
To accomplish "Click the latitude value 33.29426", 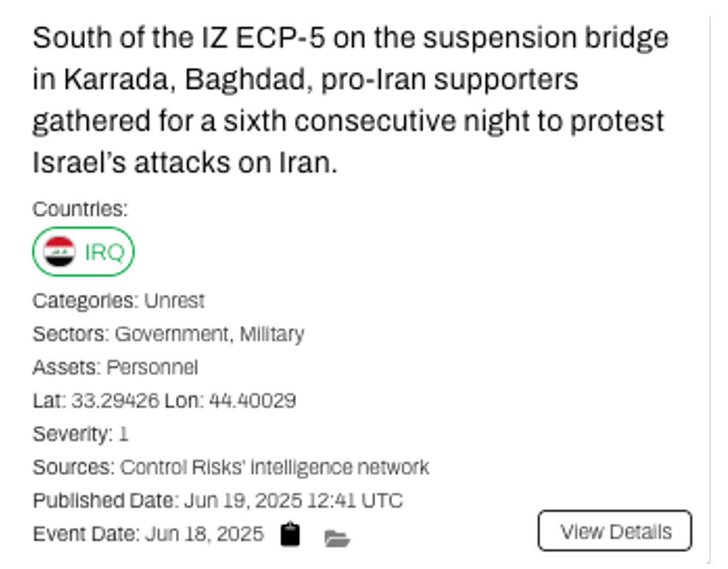I will (115, 401).
